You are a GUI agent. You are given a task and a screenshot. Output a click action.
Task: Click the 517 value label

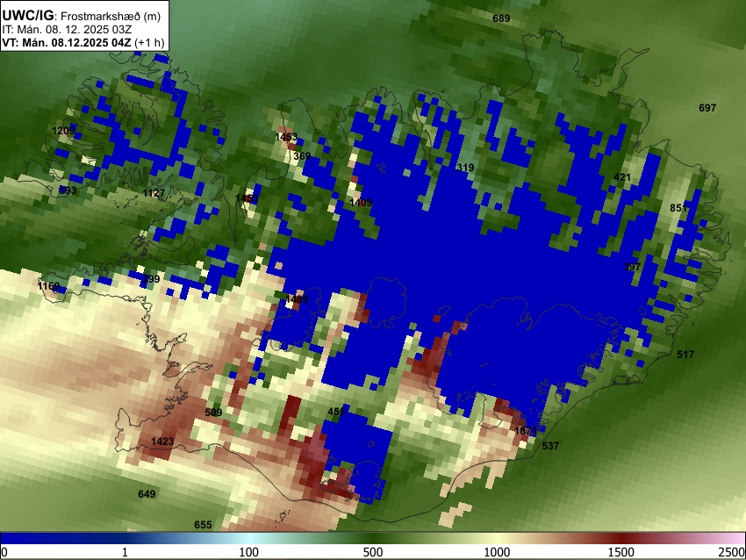(685, 355)
